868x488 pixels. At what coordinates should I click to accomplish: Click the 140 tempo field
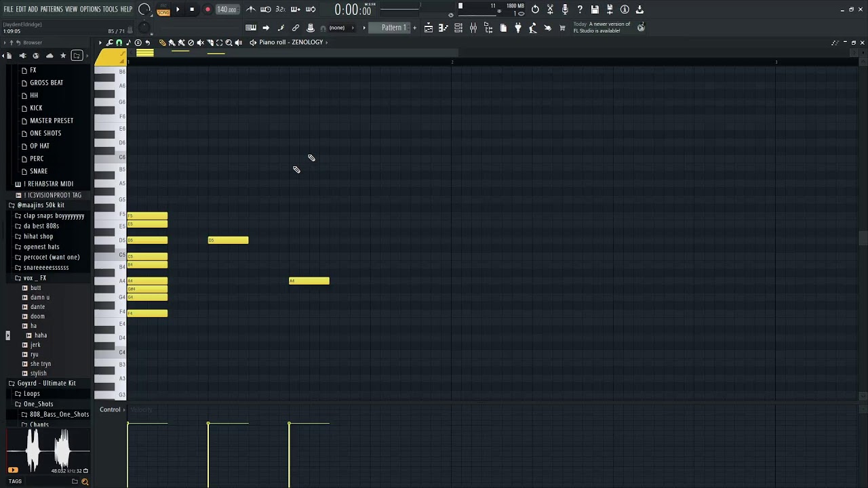coord(226,9)
